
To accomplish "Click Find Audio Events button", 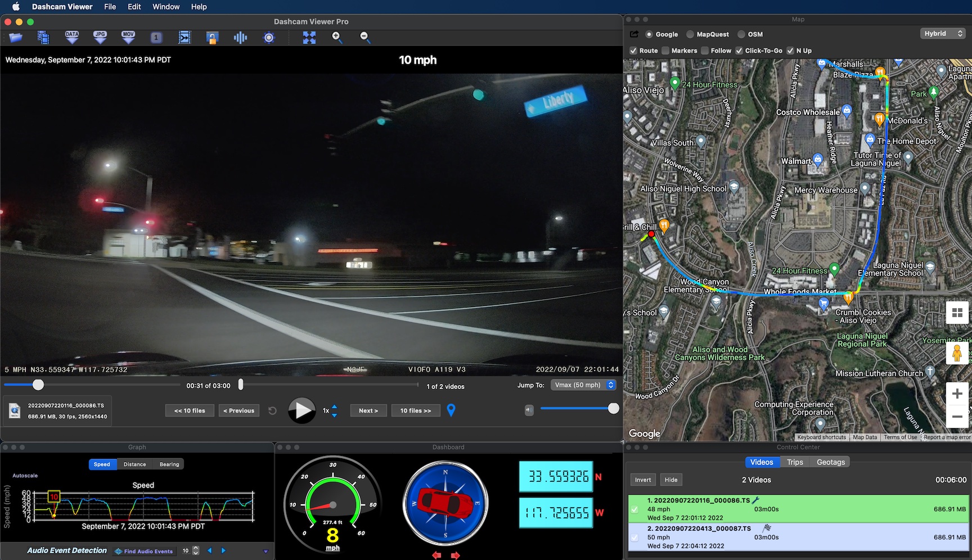I will coord(144,552).
